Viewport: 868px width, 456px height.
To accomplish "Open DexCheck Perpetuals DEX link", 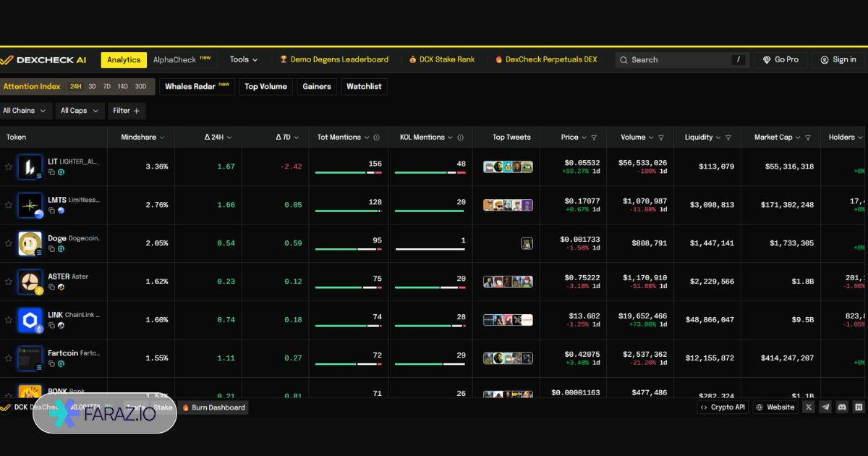I will coord(546,59).
